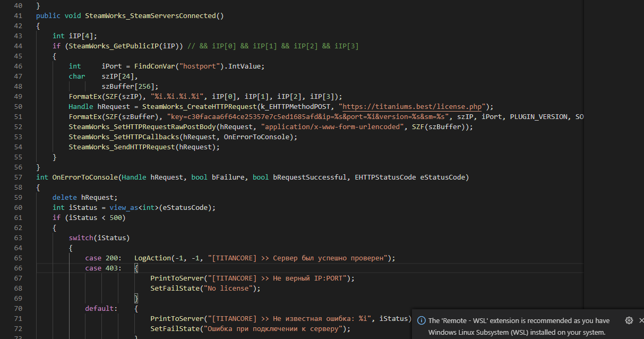
Task: Dismiss the Remote - WSL notification
Action: 641,320
